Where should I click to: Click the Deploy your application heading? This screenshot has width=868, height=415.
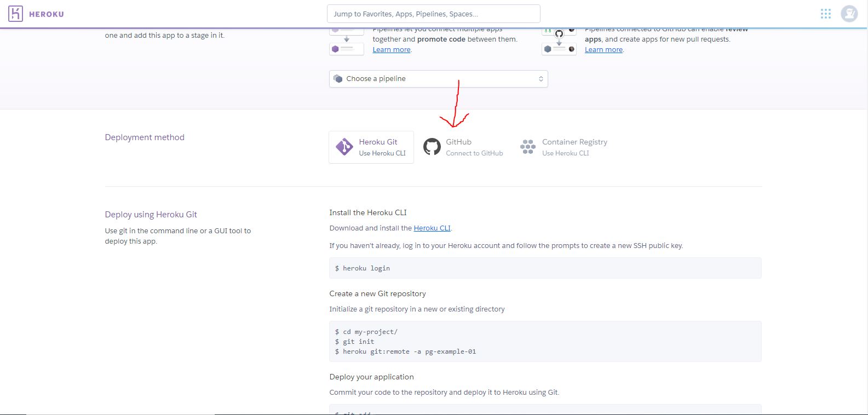click(371, 377)
